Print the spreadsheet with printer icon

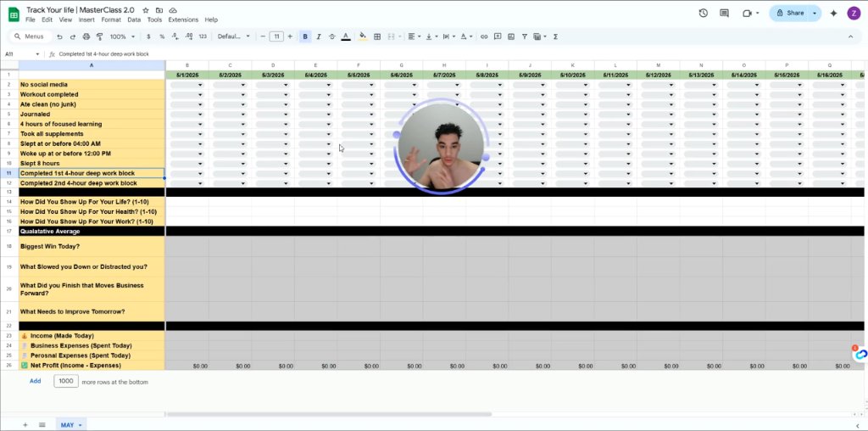click(86, 36)
